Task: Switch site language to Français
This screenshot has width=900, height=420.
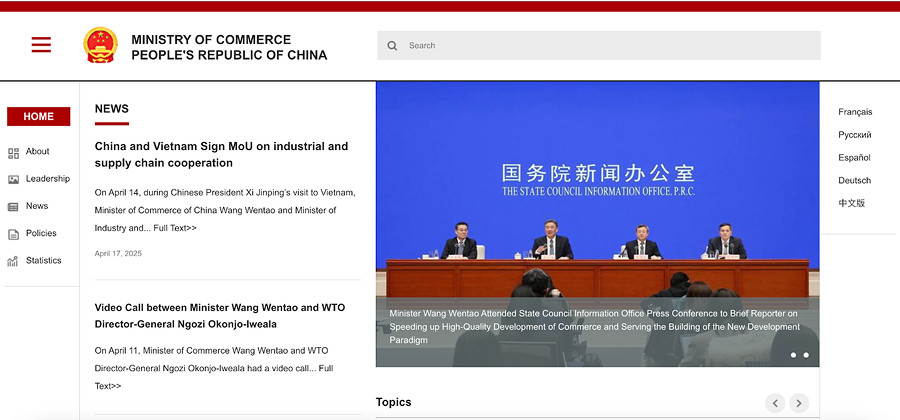Action: pyautogui.click(x=855, y=112)
